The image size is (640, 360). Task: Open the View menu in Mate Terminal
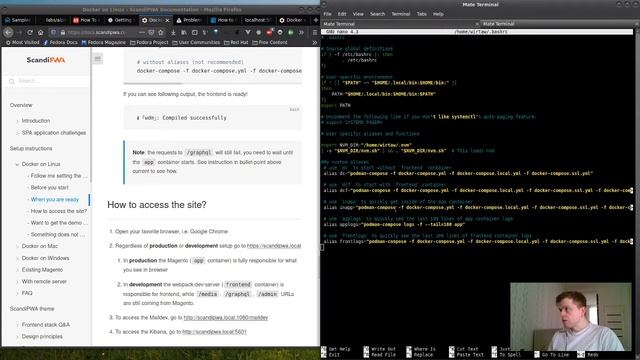pyautogui.click(x=358, y=14)
